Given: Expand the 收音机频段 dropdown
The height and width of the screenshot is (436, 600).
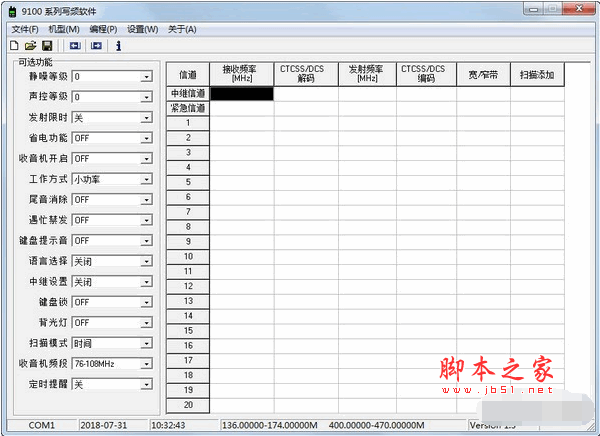Looking at the screenshot, I should coord(146,364).
